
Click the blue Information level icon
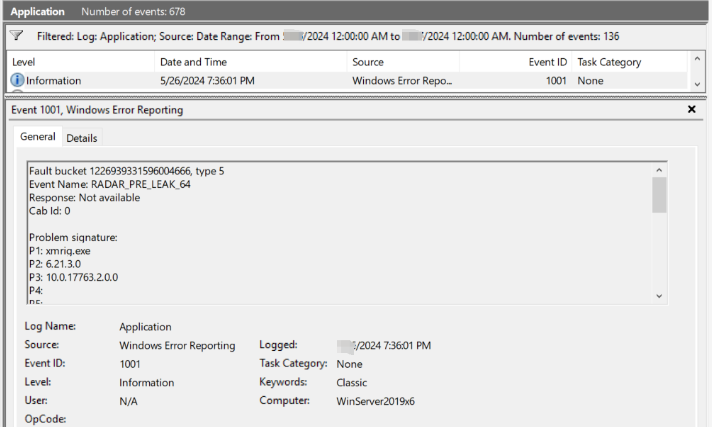17,80
